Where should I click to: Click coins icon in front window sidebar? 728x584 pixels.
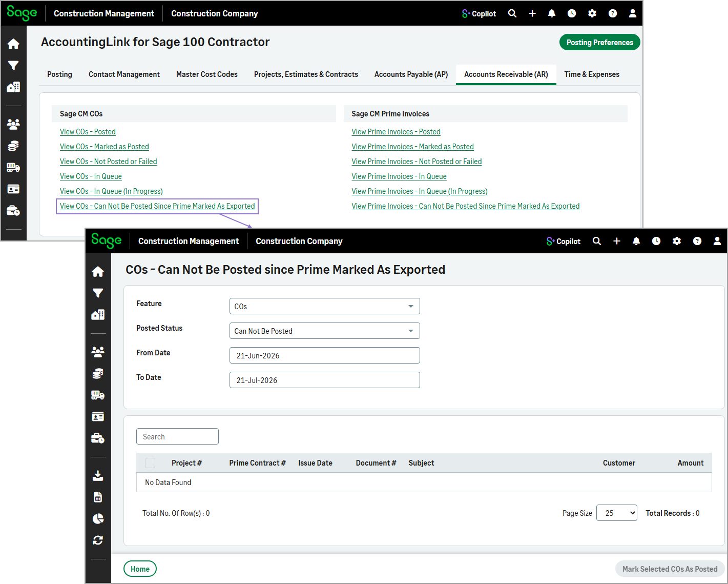tap(98, 374)
